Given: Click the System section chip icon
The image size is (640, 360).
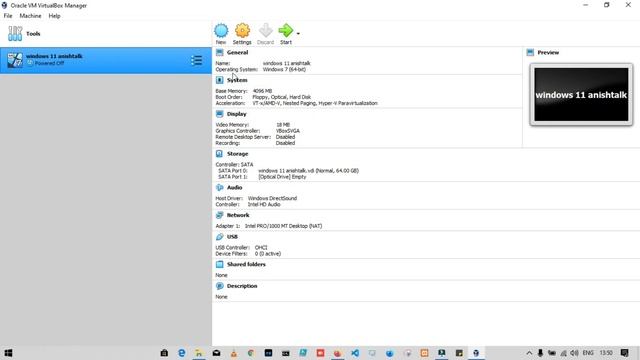Looking at the screenshot, I should [x=220, y=80].
